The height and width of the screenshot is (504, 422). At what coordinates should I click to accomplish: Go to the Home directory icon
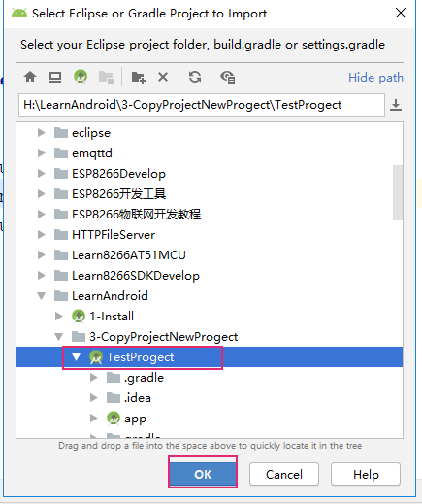[x=30, y=77]
